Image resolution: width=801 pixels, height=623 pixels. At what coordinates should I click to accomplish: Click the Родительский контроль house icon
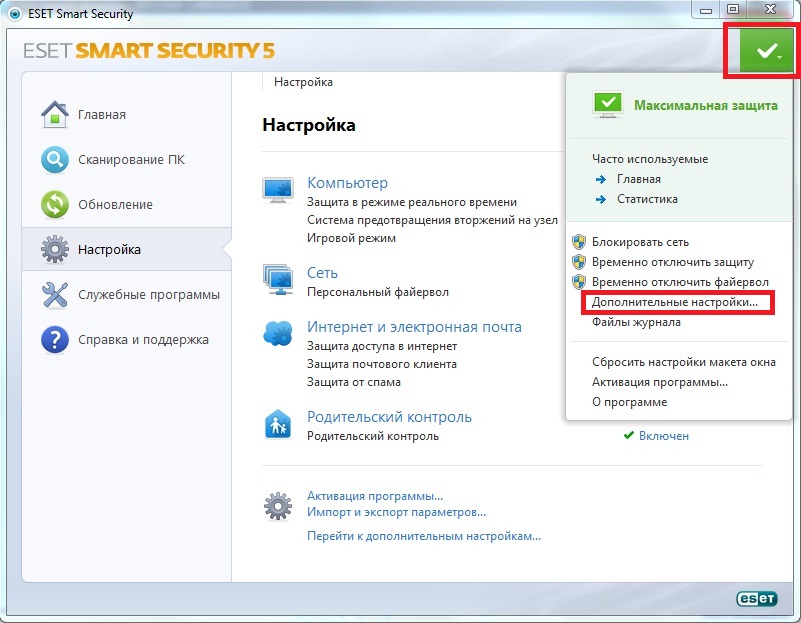point(278,424)
